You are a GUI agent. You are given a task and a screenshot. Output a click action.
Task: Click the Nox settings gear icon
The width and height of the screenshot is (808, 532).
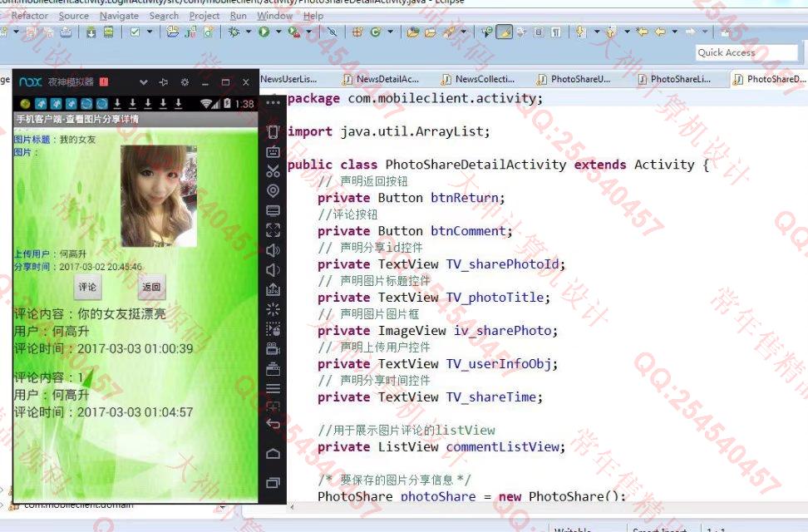tap(185, 82)
